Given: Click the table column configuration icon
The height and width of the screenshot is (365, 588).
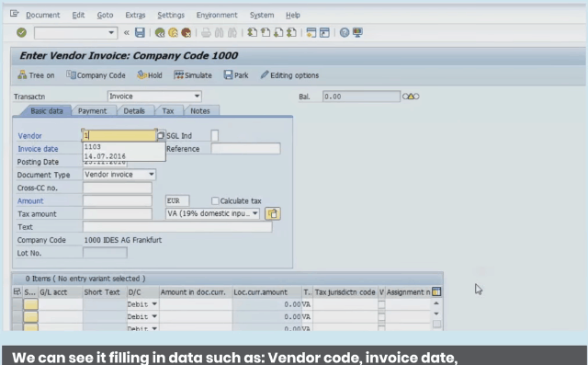Looking at the screenshot, I should 436,291.
